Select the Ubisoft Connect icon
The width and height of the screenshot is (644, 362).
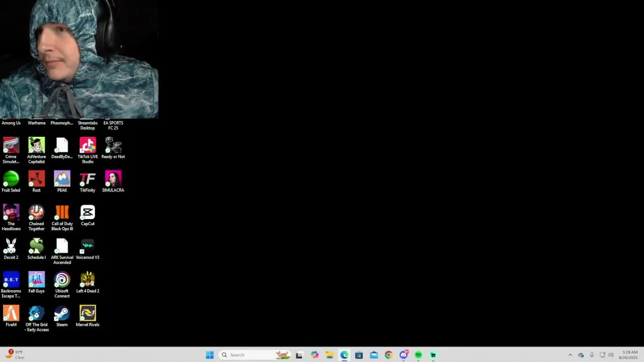click(62, 285)
